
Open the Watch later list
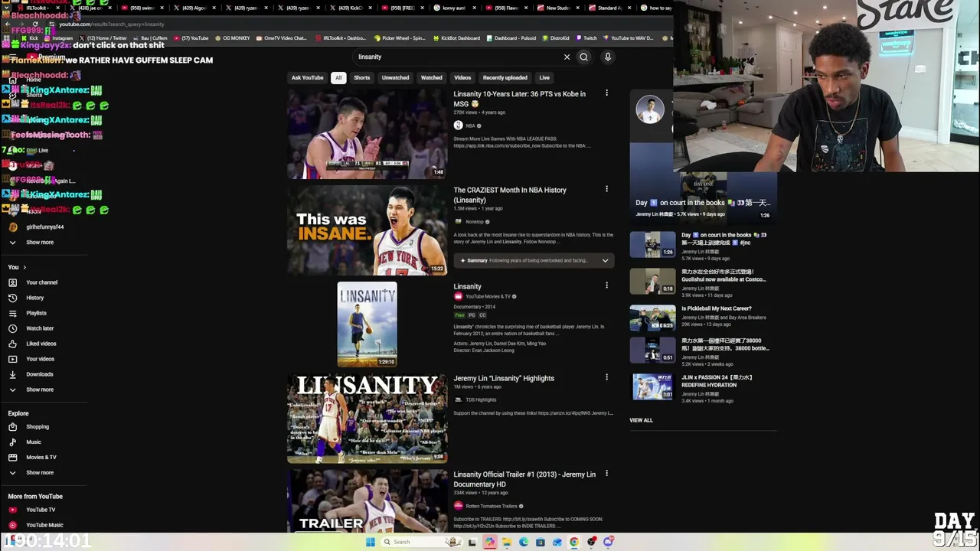(31, 328)
